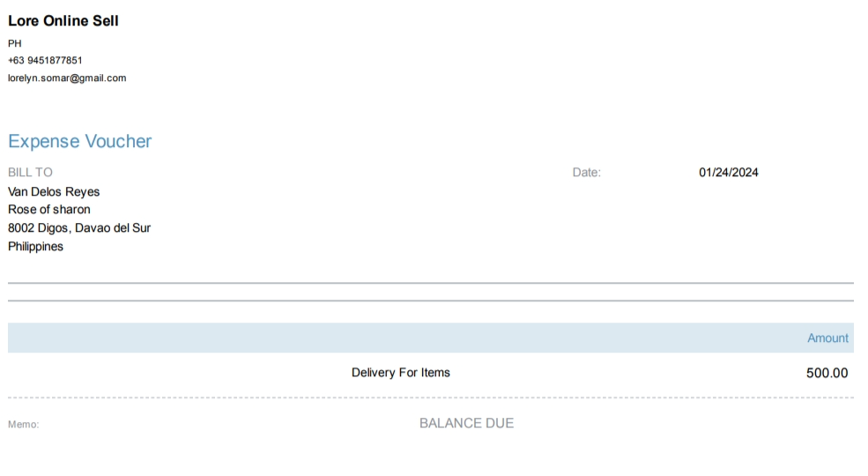868x476 pixels.
Task: Select the Philippines country line
Action: point(35,247)
